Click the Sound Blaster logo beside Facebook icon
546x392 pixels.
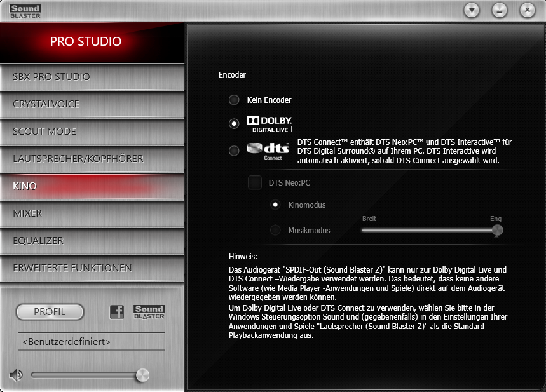(x=149, y=311)
